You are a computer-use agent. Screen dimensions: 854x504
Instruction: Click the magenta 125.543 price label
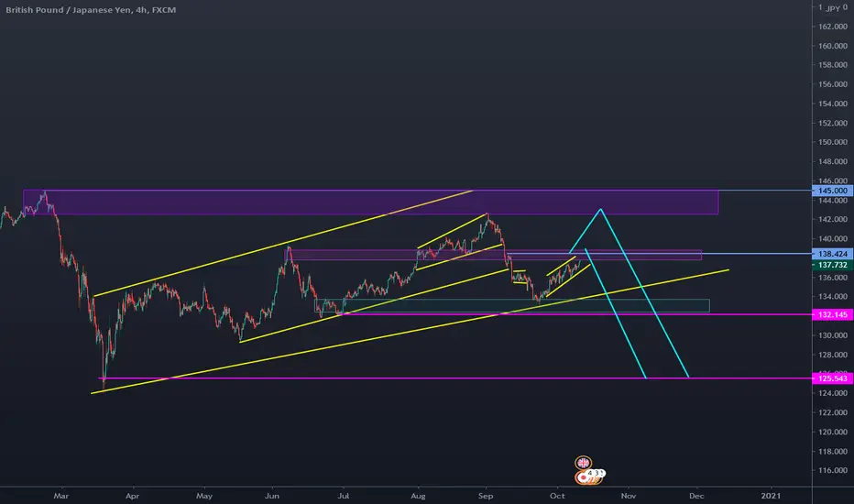click(832, 378)
